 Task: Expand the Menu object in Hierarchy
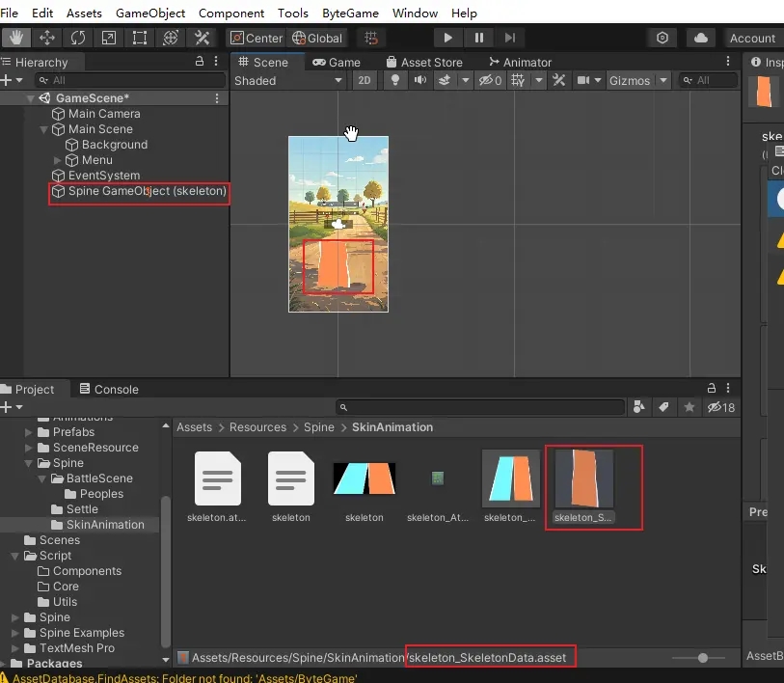(58, 160)
